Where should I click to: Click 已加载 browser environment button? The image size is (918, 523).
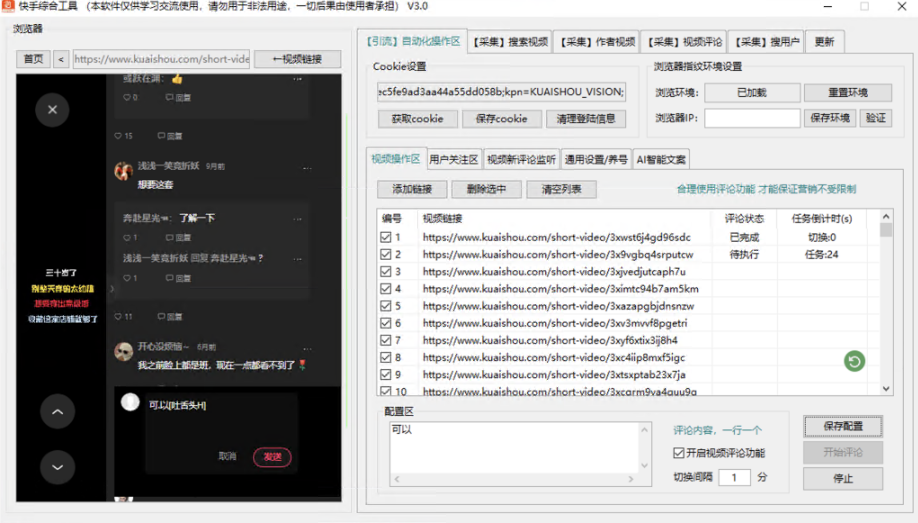tap(752, 93)
